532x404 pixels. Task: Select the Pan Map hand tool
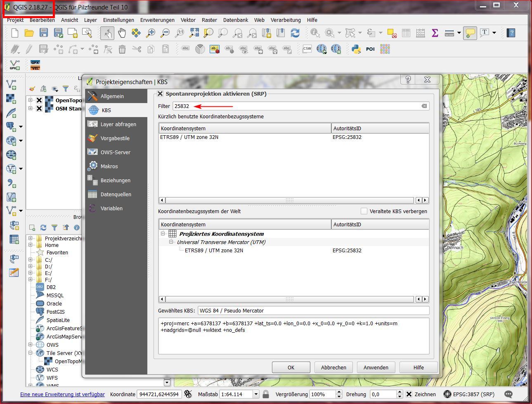[122, 33]
